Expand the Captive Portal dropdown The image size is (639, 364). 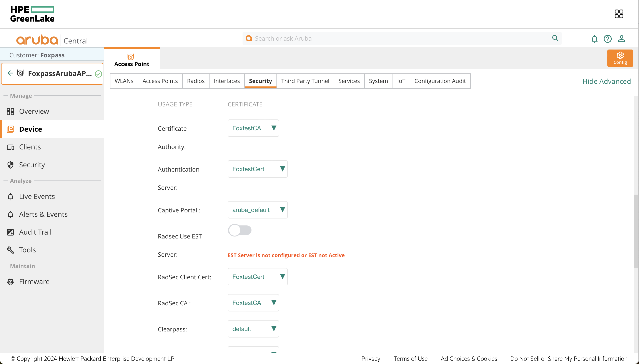(x=282, y=210)
